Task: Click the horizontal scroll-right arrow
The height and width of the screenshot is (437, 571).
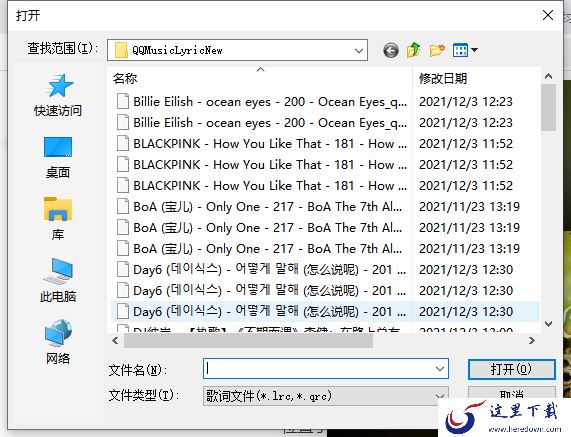Action: click(x=532, y=340)
